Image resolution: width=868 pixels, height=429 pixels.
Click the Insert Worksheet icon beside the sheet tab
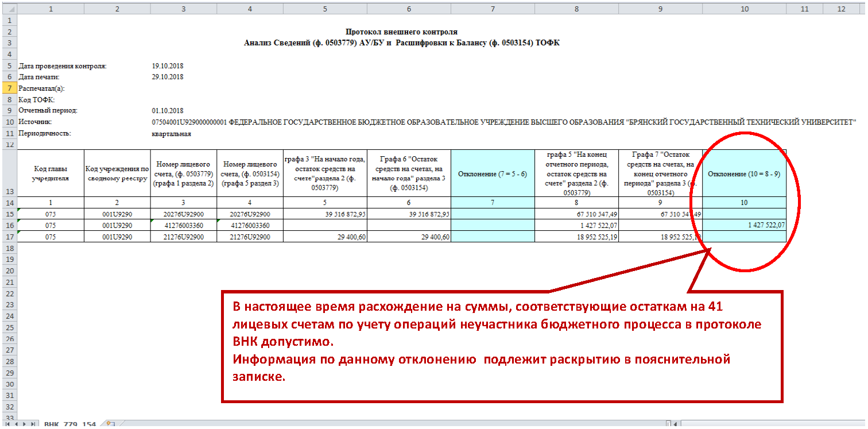(110, 424)
